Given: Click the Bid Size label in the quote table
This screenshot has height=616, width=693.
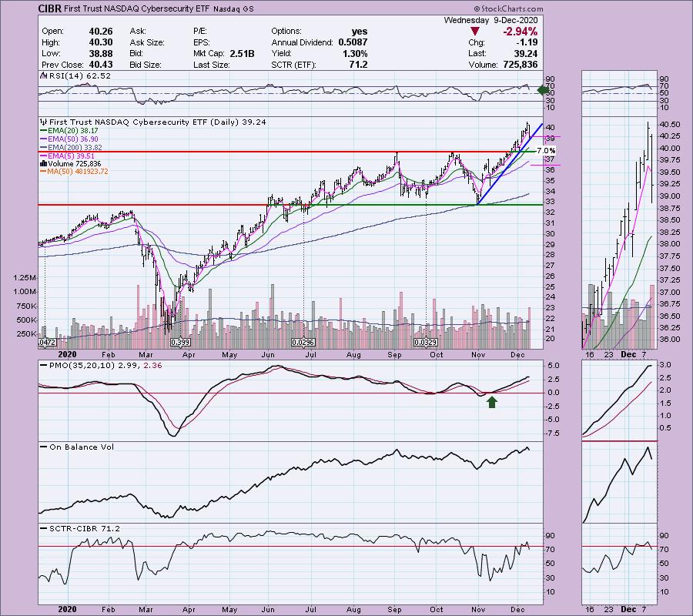Looking at the screenshot, I should click(x=146, y=65).
